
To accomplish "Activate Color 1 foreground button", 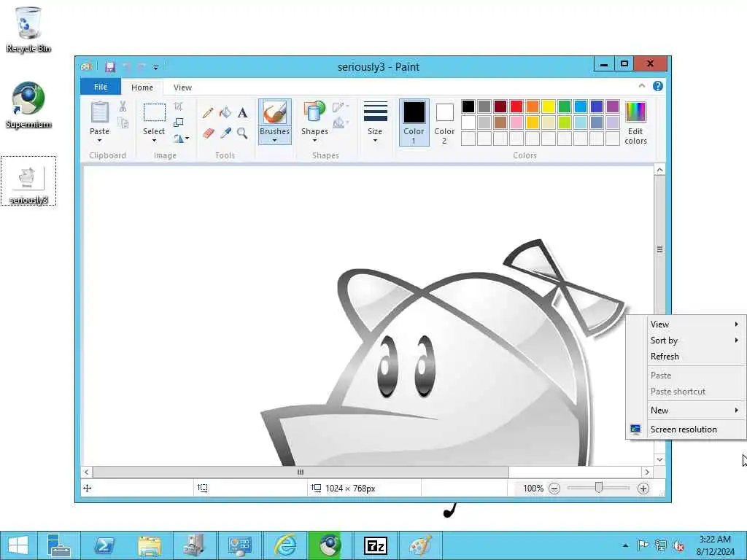I will [414, 122].
